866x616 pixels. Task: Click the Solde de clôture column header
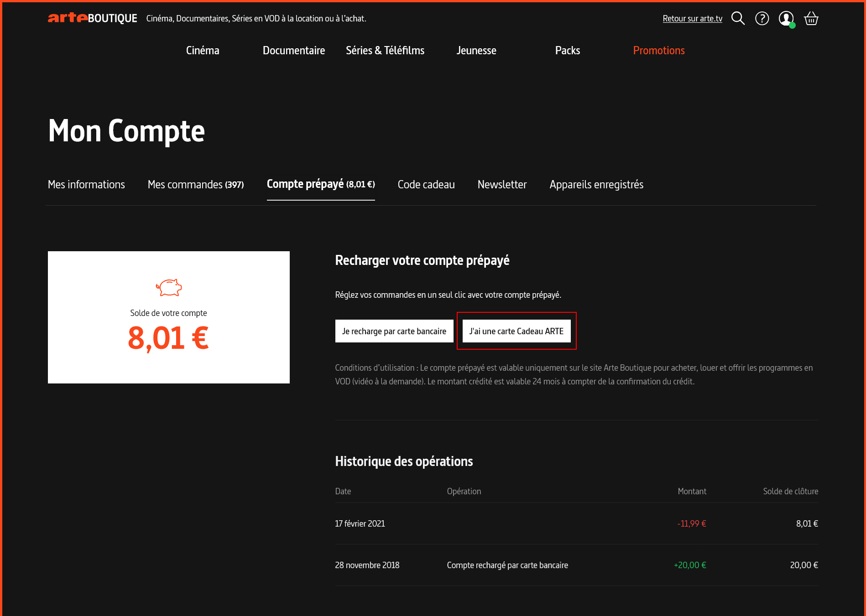coord(791,491)
